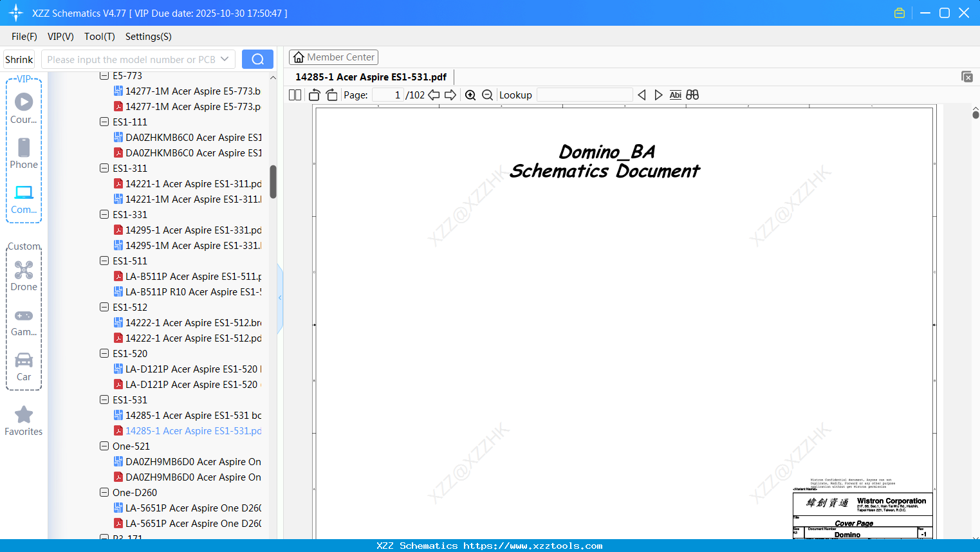The height and width of the screenshot is (552, 980).
Task: Open the VIP(V) menu
Action: [x=60, y=37]
